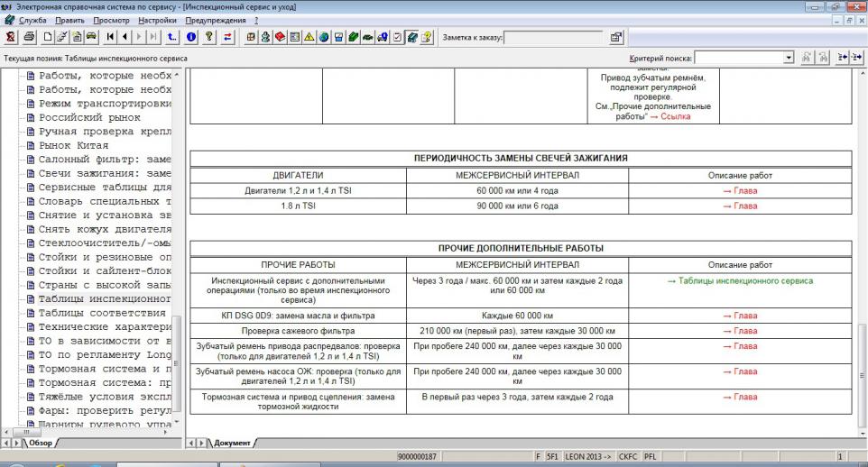Click the checklist clipboard toolbar icon
868x467 pixels.
(x=397, y=37)
